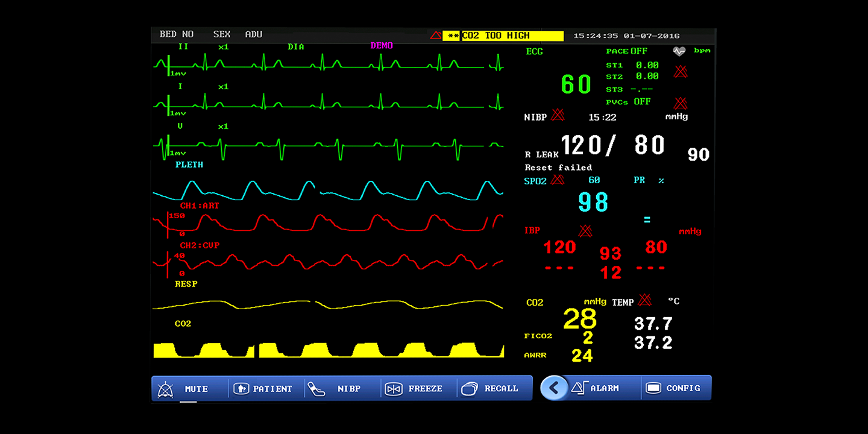Click the alarm-off bell icon beside TEMP

pyautogui.click(x=645, y=300)
